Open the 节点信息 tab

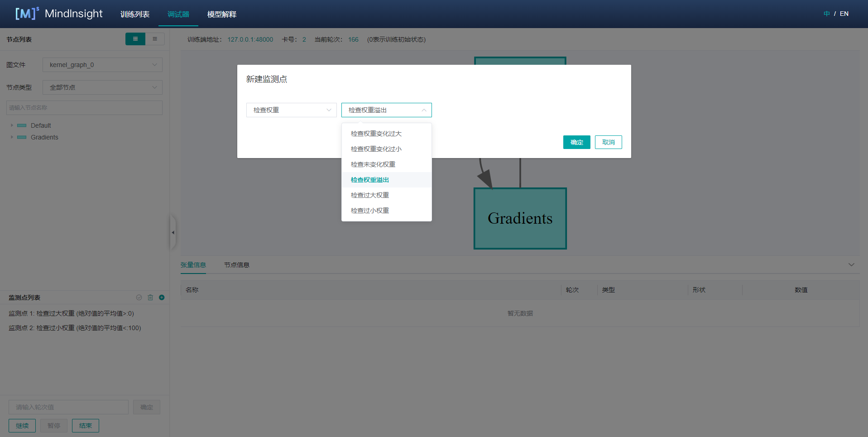(236, 265)
